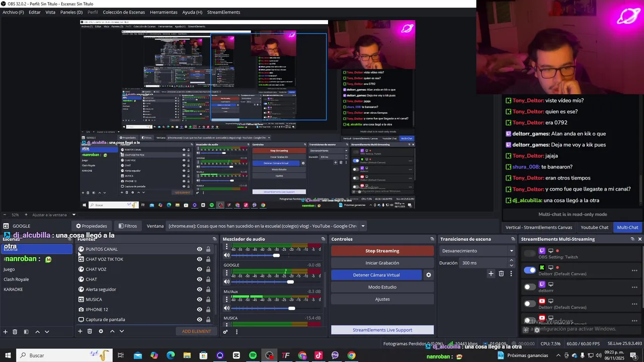Open advanced audio properties gears icon
The image size is (644, 362).
click(225, 331)
